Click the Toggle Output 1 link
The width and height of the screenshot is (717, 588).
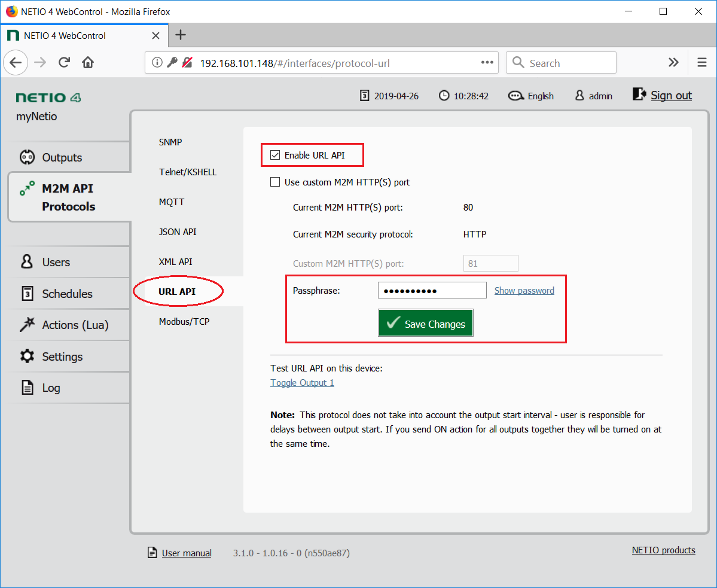coord(302,383)
